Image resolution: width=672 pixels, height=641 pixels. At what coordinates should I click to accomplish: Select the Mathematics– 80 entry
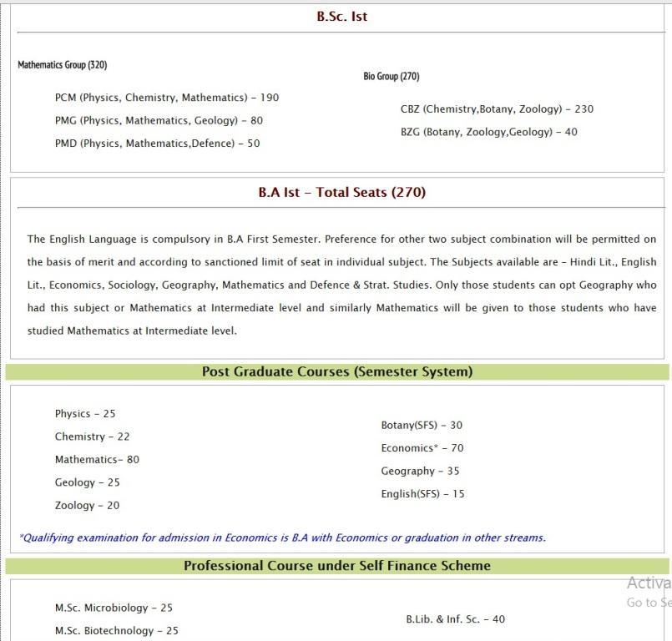click(97, 460)
